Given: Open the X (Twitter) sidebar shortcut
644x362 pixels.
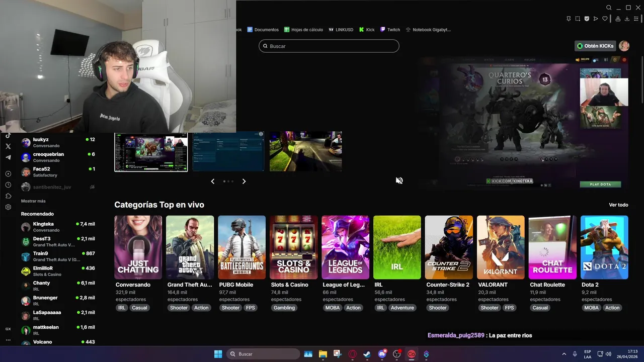Looking at the screenshot, I should 8,146.
